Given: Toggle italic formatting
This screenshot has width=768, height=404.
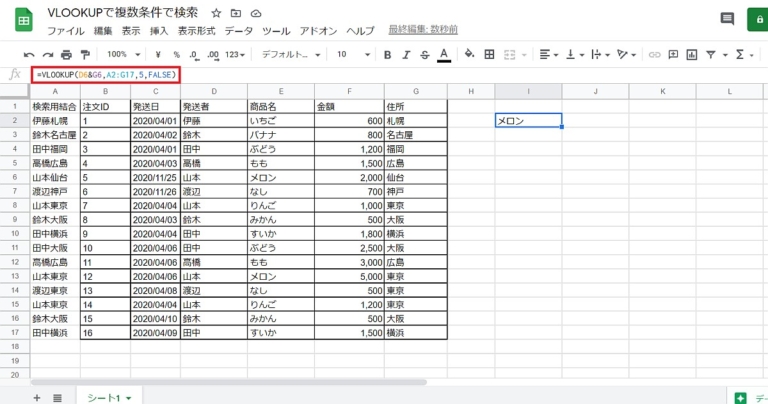Looking at the screenshot, I should click(x=406, y=54).
